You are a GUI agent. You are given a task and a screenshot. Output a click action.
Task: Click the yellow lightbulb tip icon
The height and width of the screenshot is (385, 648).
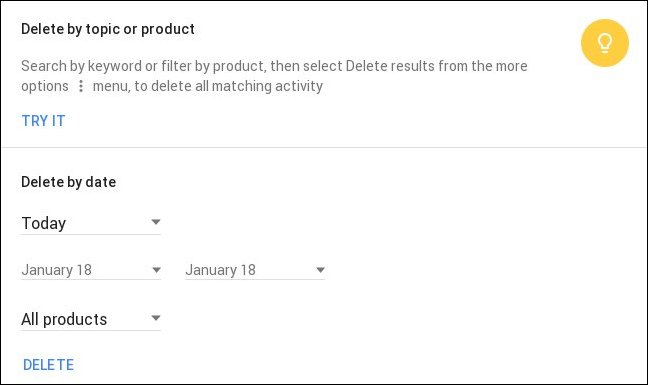[x=605, y=43]
